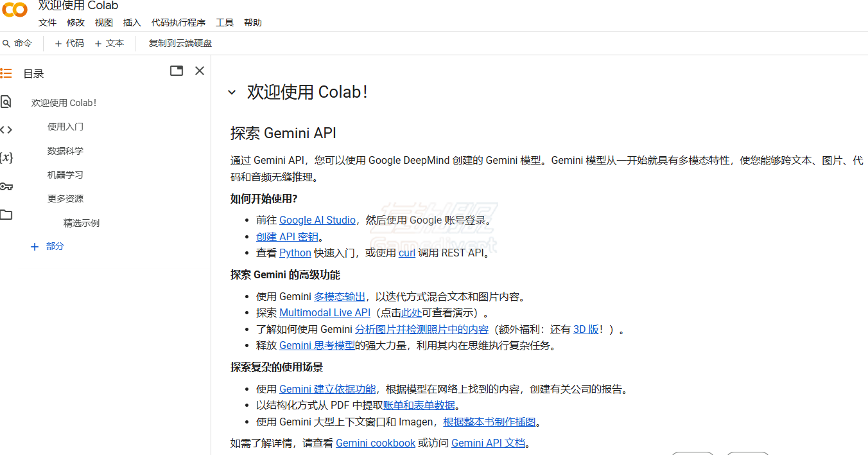Close the 目录 panel

click(x=200, y=71)
